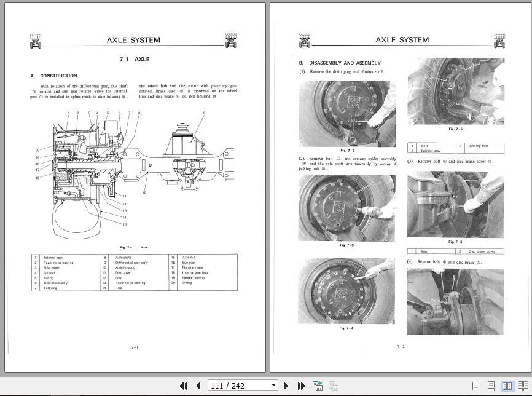Toggle the two-page facing layout

click(x=507, y=386)
